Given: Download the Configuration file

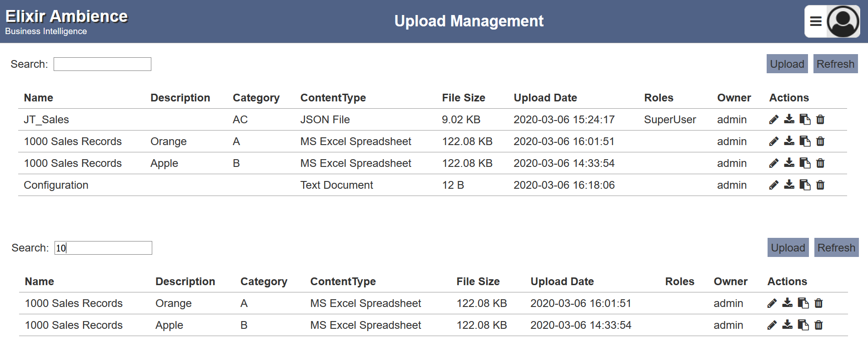Looking at the screenshot, I should (x=789, y=185).
